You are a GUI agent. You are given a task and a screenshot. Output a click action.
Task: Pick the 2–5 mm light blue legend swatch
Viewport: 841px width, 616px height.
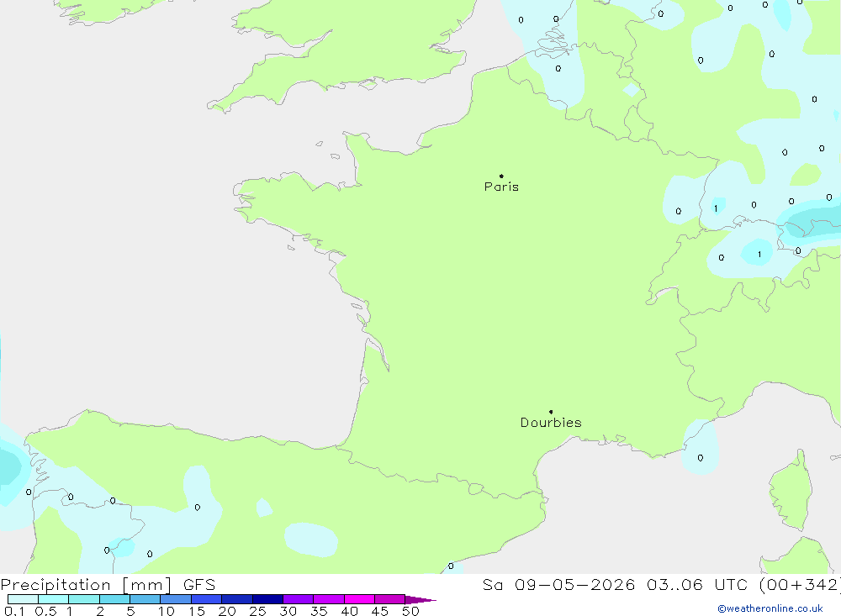pyautogui.click(x=114, y=599)
